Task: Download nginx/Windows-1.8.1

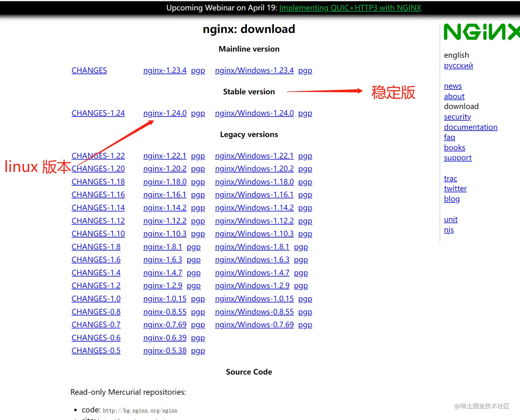Action: [252, 247]
